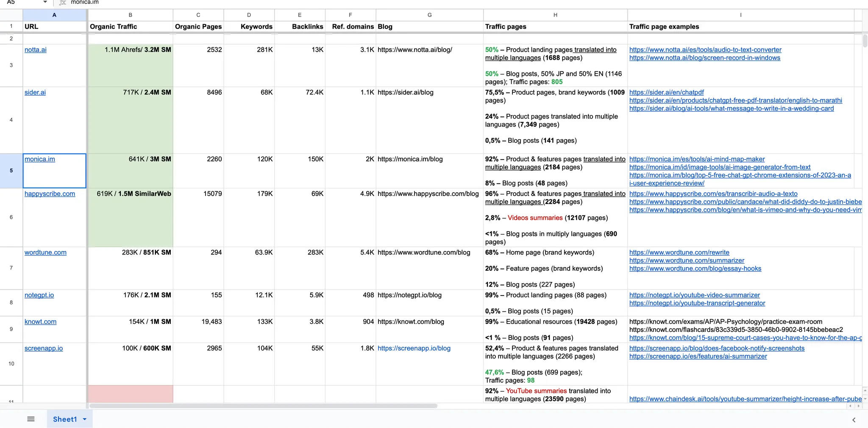Click the 'Ref. domains' header cell
The width and height of the screenshot is (868, 428).
[x=351, y=27]
